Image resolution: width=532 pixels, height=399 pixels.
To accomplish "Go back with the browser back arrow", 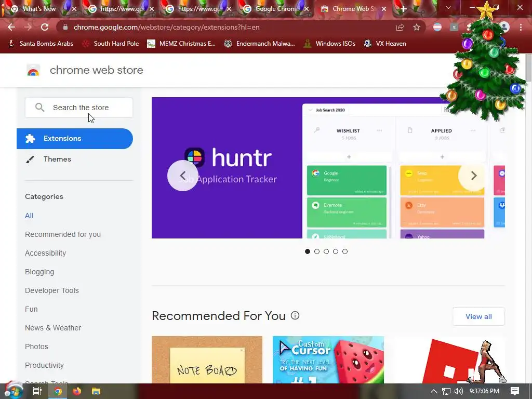I will click(11, 27).
